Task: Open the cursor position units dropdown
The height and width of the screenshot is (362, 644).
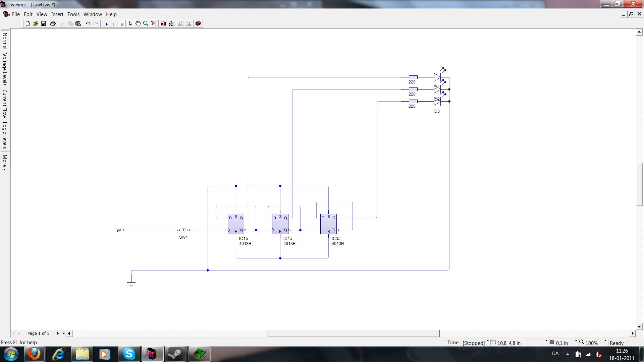Action: coord(546,341)
